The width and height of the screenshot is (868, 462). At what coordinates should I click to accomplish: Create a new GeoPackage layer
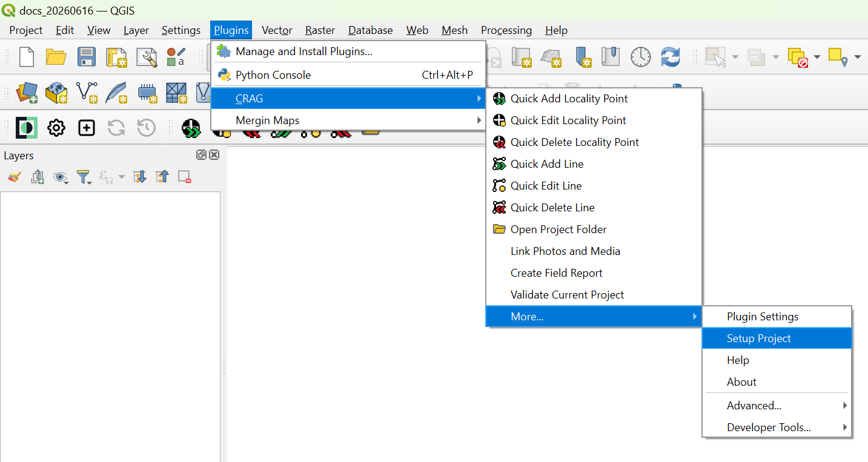tap(56, 92)
